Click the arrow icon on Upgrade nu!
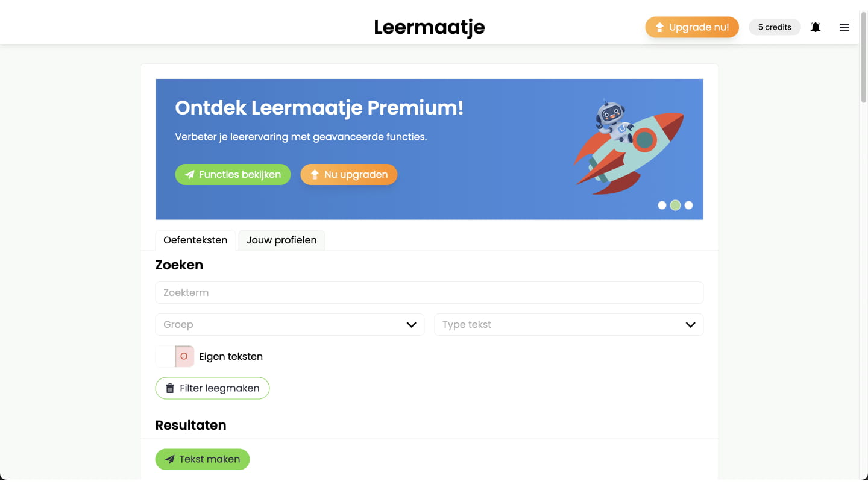Viewport: 868px width, 490px height. [x=659, y=27]
